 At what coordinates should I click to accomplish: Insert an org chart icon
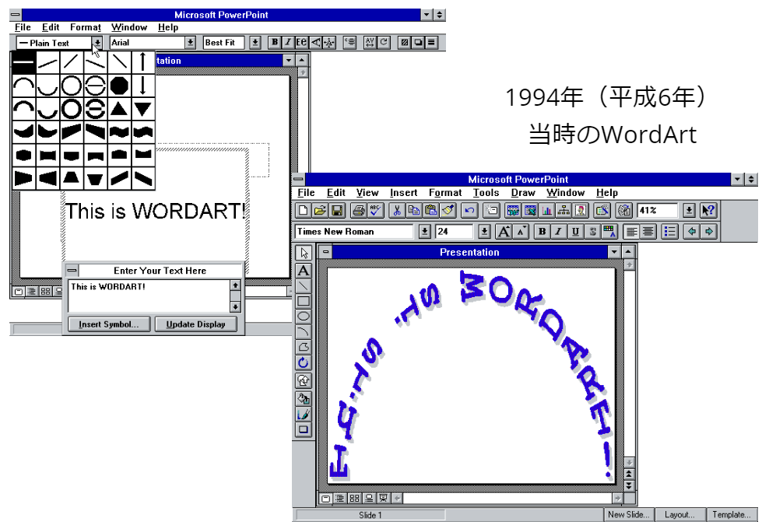pos(564,211)
